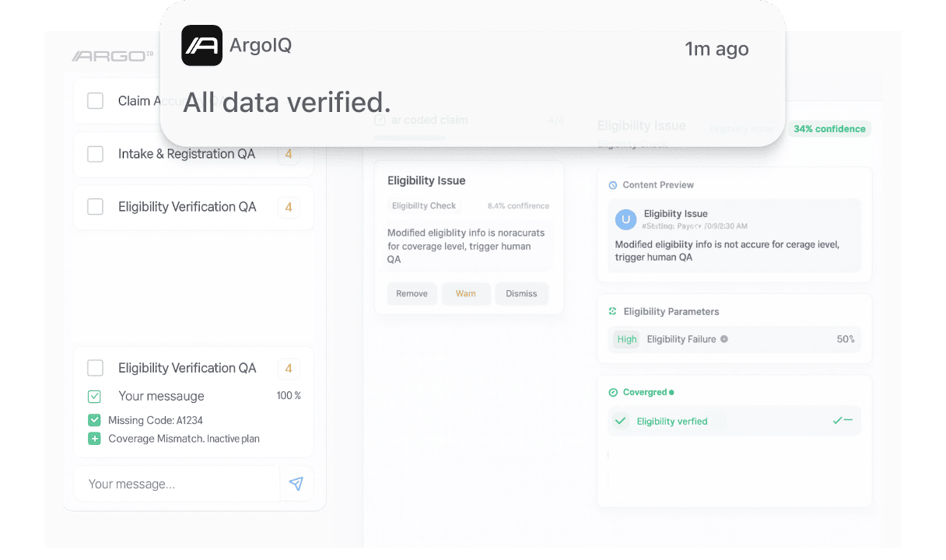Click "Eligibiity Issue" in Content Preview

pos(676,214)
